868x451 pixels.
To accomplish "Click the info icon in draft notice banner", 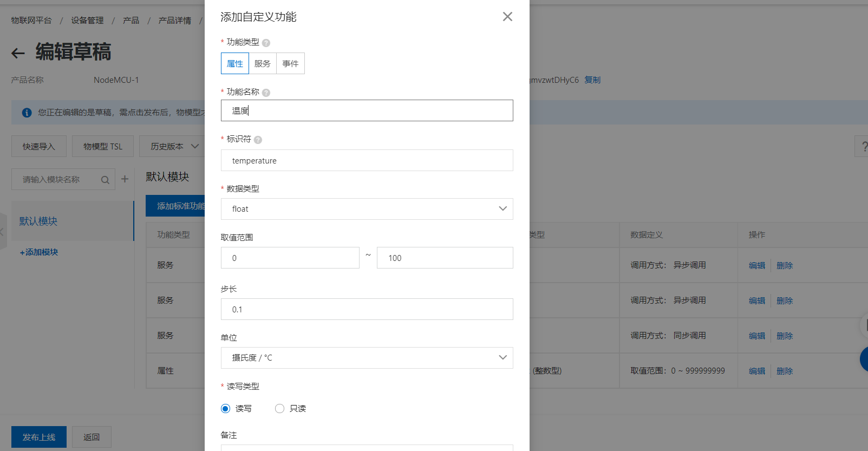I will (27, 113).
